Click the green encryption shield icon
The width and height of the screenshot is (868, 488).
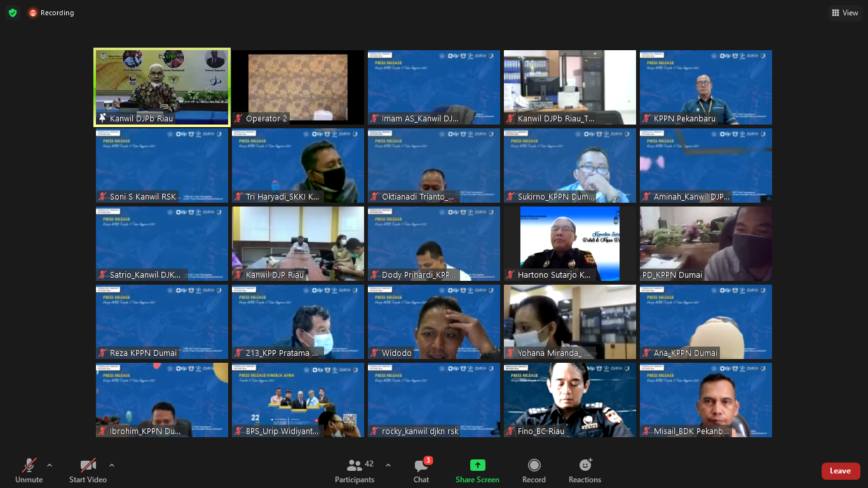click(13, 13)
